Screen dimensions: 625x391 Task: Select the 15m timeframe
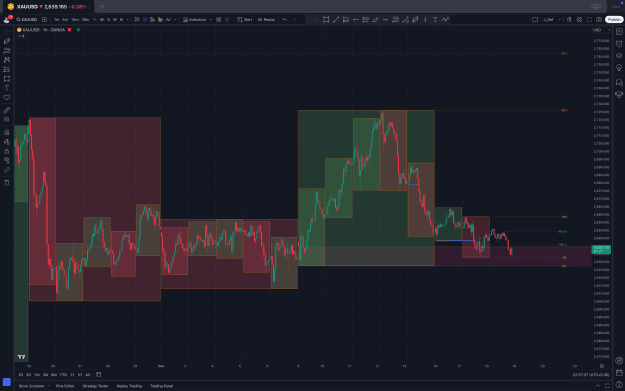pyautogui.click(x=75, y=20)
